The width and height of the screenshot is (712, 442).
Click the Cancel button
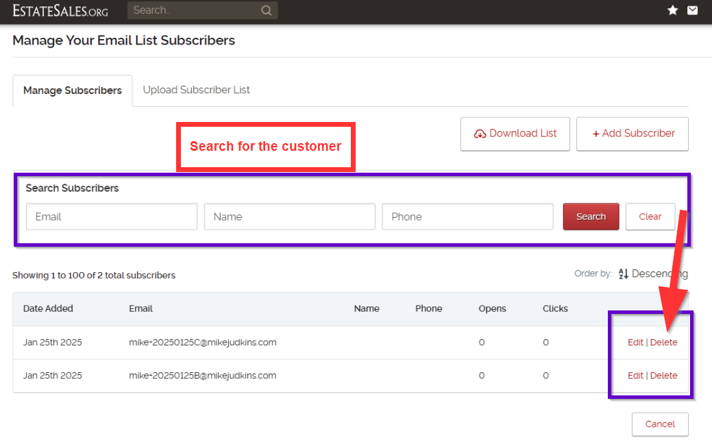660,424
